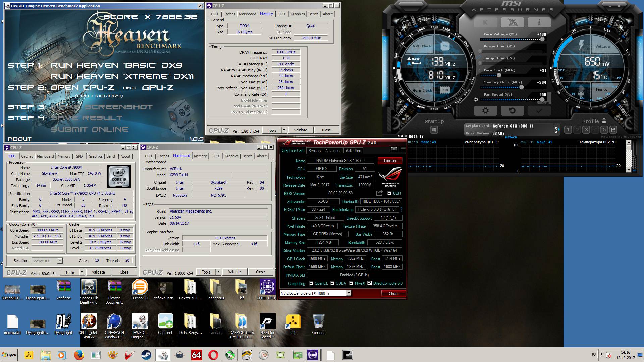Reset Afterburner settings to defaults
644x362 pixels.
(x=512, y=110)
